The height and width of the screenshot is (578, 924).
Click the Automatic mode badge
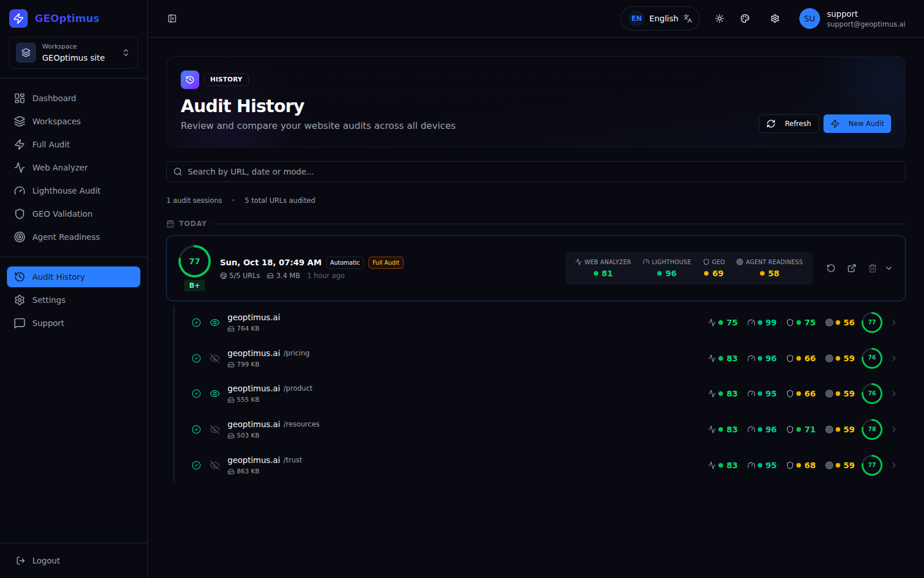click(345, 262)
